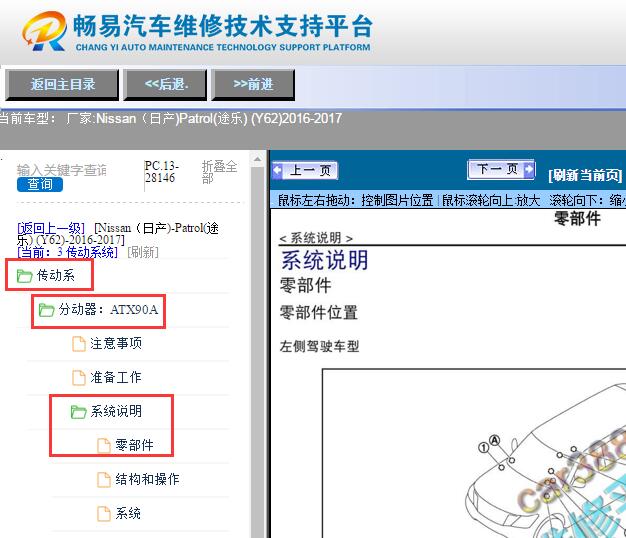Screen dimensions: 626x538
Task: Click the vehicle component location diagram
Action: (x=474, y=453)
